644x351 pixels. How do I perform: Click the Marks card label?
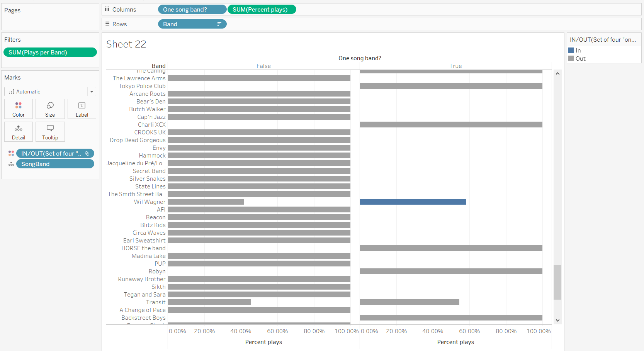(x=12, y=77)
